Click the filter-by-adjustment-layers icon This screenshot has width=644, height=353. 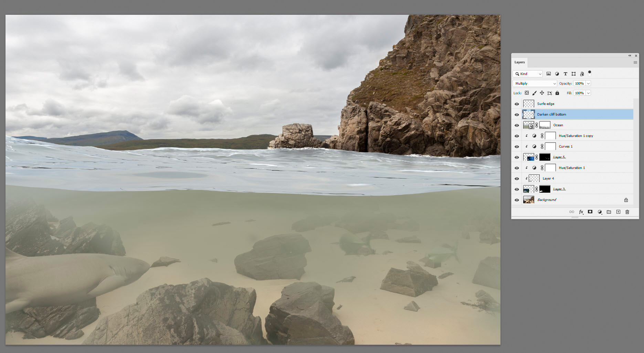coord(557,74)
